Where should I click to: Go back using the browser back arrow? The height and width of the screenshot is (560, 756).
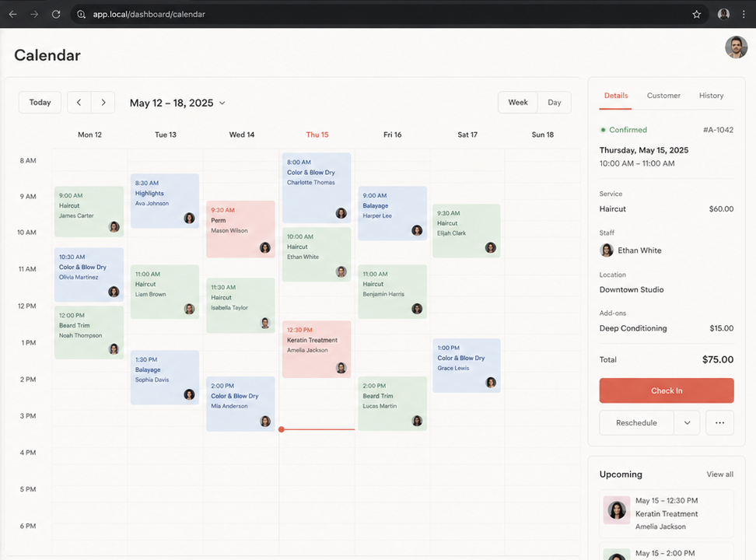click(13, 15)
